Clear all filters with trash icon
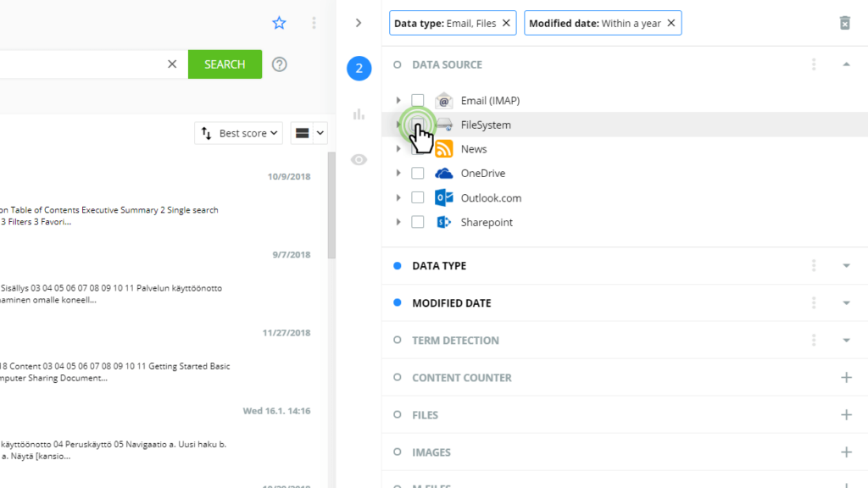 pos(845,23)
